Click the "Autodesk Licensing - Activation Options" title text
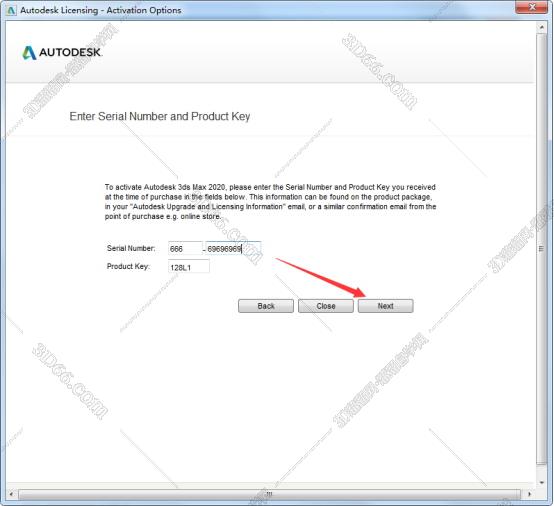 [101, 10]
